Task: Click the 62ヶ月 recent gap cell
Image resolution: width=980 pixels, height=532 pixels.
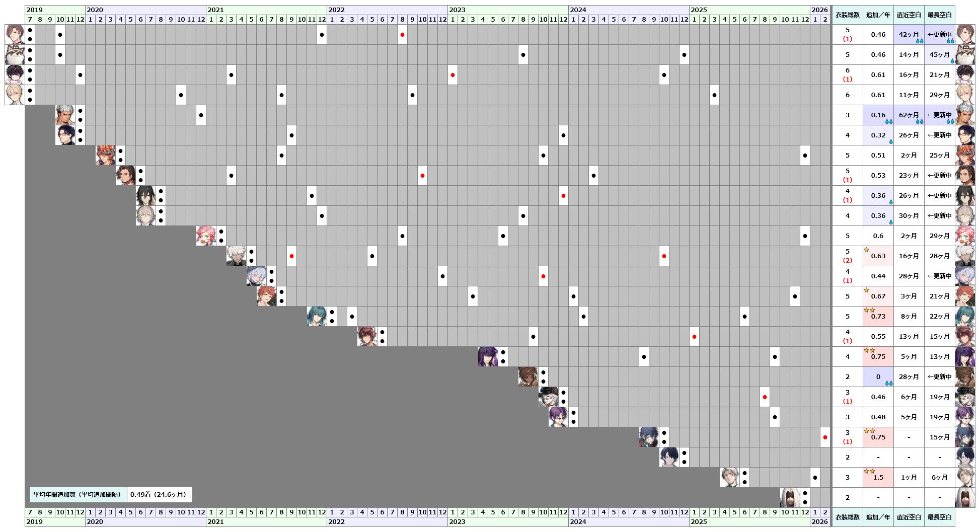Action: coord(909,115)
